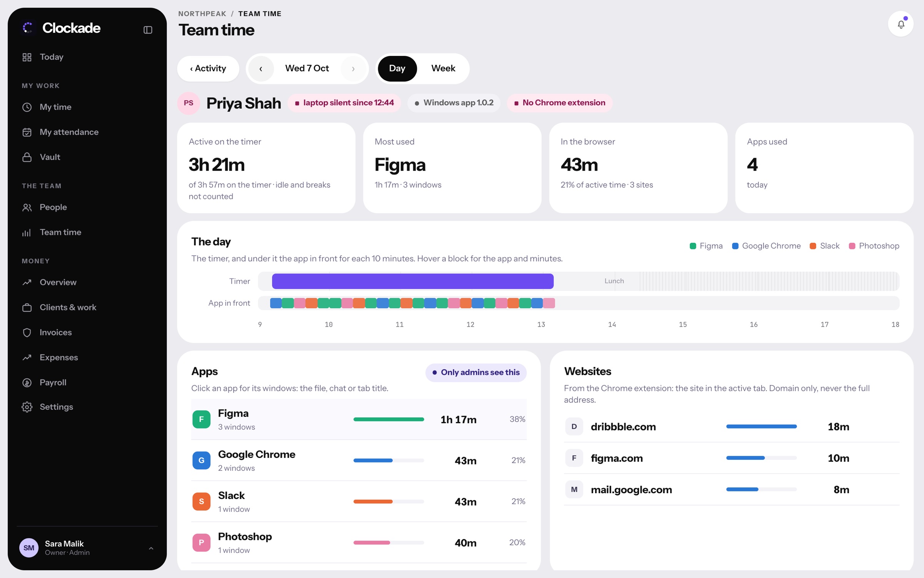Expand the Figma app row
Image resolution: width=924 pixels, height=578 pixels.
tap(359, 419)
